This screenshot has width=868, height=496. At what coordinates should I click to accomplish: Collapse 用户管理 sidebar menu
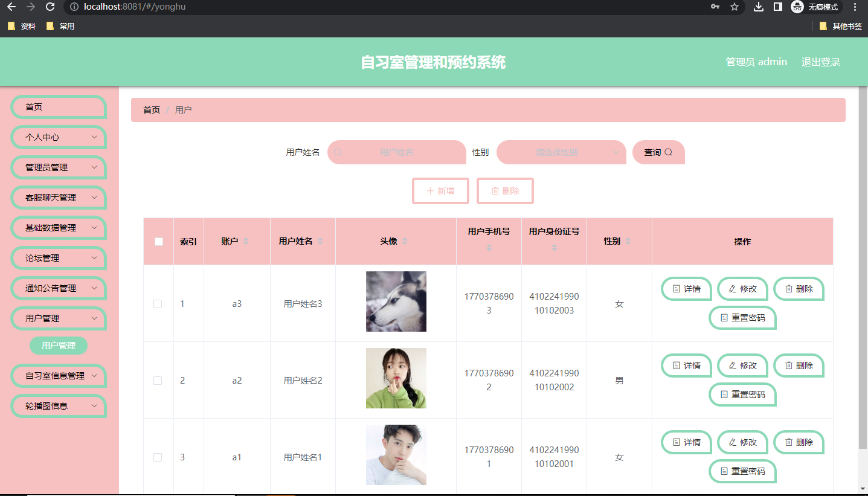click(x=59, y=318)
